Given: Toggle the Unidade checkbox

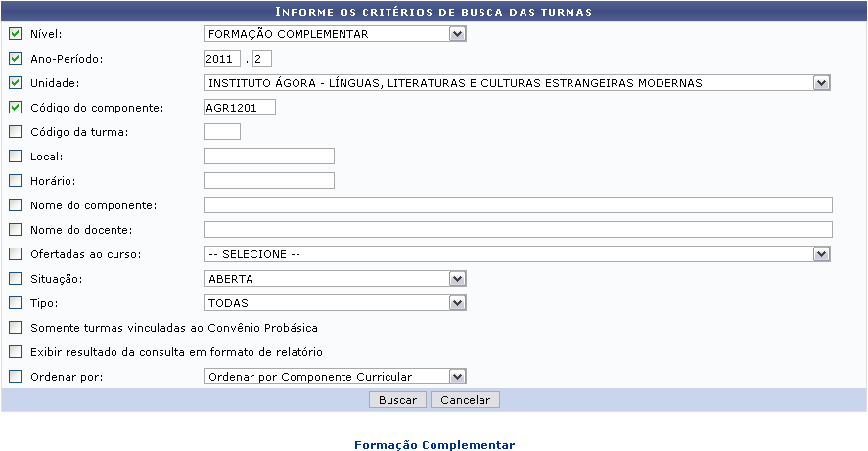Looking at the screenshot, I should (15, 83).
